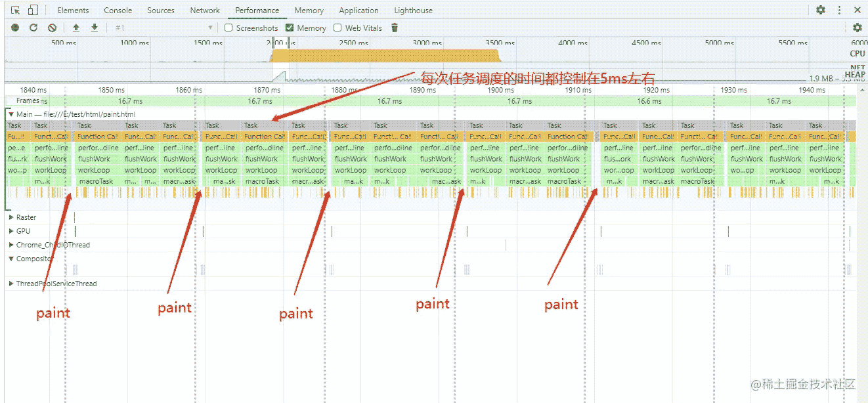Click the inspect element picker icon

click(x=16, y=11)
